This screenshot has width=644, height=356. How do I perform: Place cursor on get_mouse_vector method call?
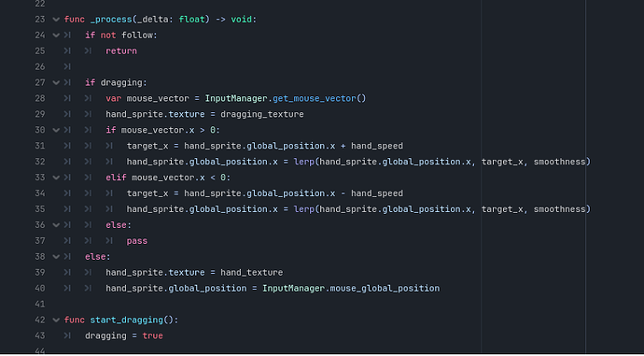pos(315,98)
